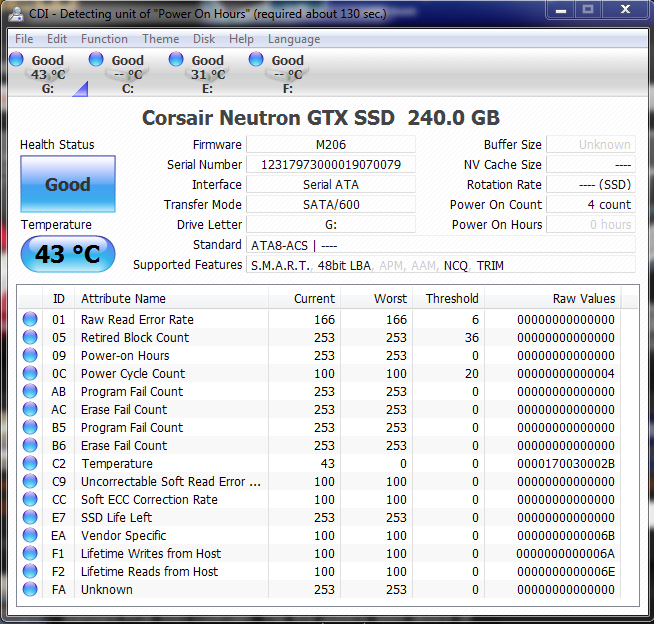Click status orb next to Temperature attribute

coord(31,464)
